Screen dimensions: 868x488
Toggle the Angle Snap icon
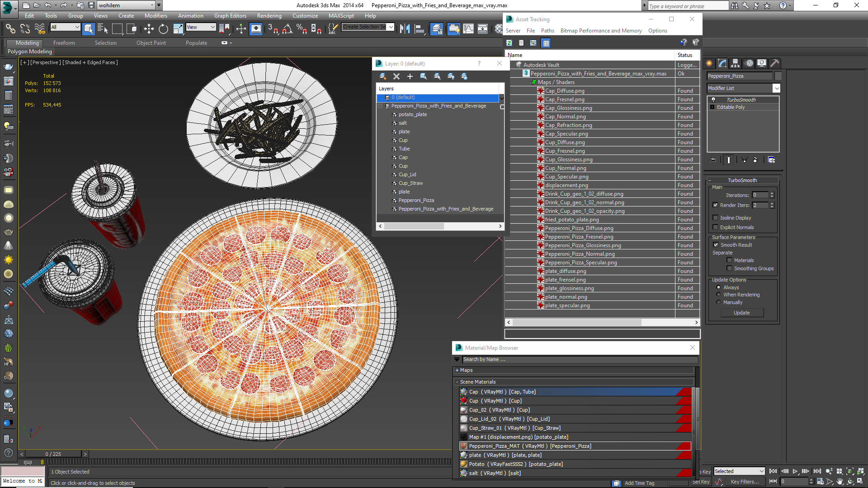[x=287, y=29]
